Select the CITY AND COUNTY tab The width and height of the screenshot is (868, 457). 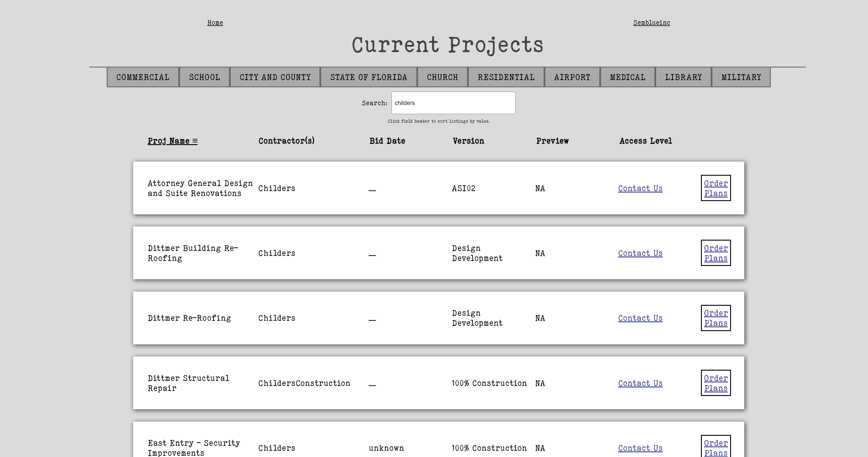click(275, 77)
